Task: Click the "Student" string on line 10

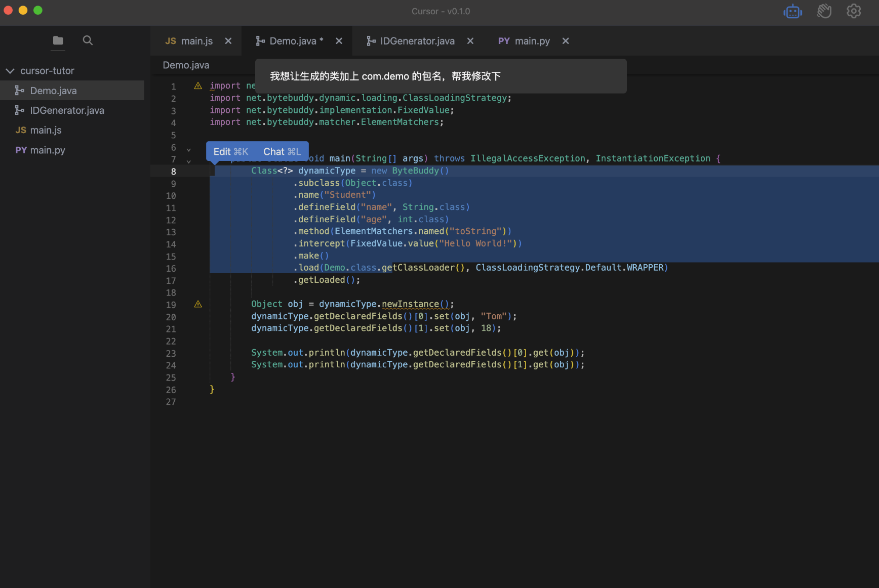Action: click(348, 195)
